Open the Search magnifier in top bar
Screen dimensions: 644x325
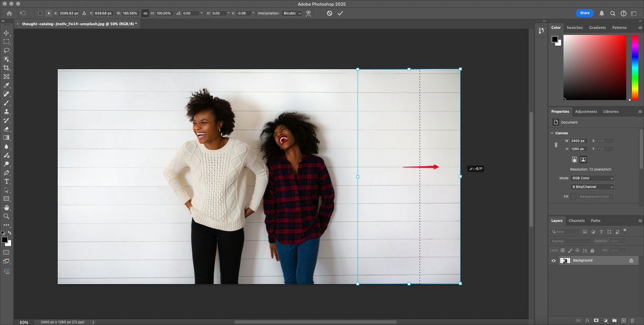point(613,13)
